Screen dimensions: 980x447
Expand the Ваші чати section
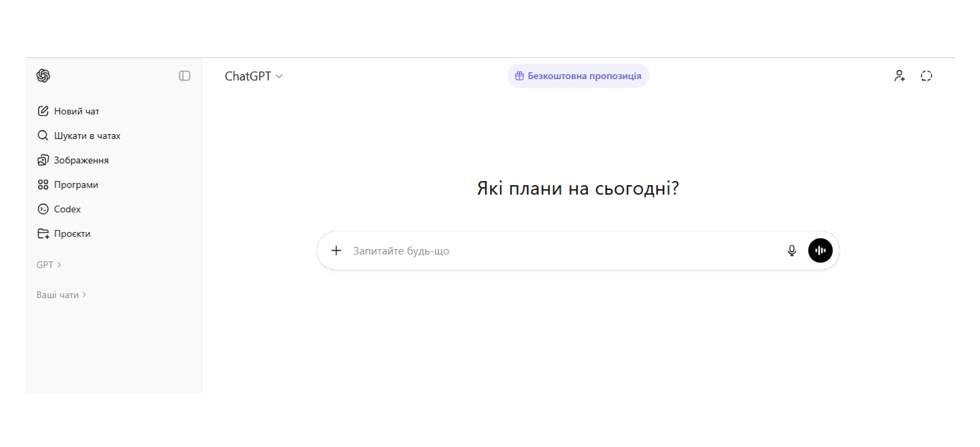coord(61,295)
